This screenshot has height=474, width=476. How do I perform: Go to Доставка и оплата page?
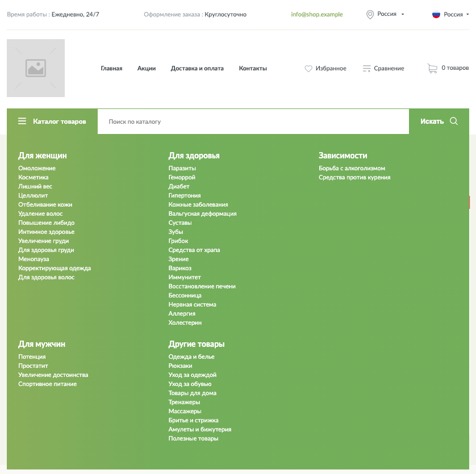[x=197, y=69]
